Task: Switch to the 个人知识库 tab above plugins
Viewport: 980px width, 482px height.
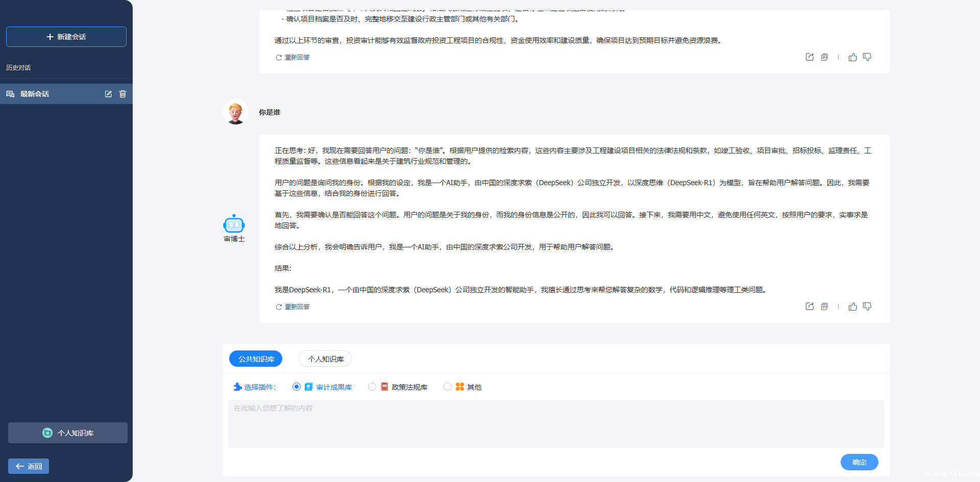Action: point(325,359)
